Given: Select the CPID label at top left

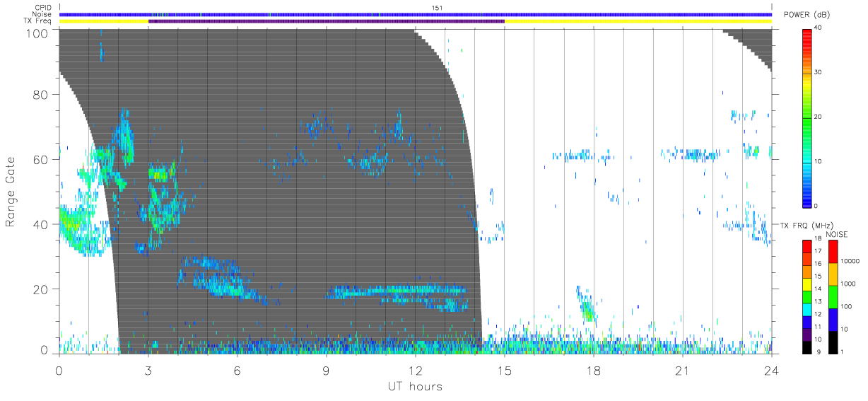Looking at the screenshot, I should [43, 8].
